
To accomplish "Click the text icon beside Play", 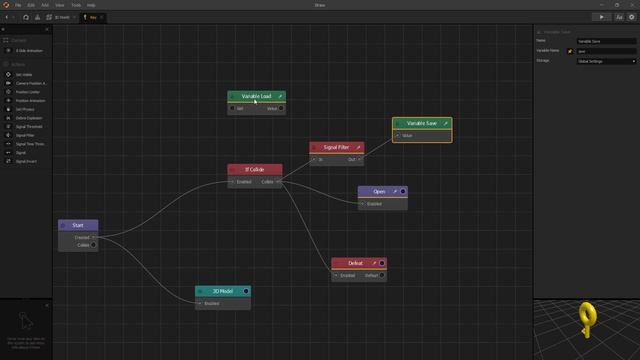I will click(x=619, y=17).
